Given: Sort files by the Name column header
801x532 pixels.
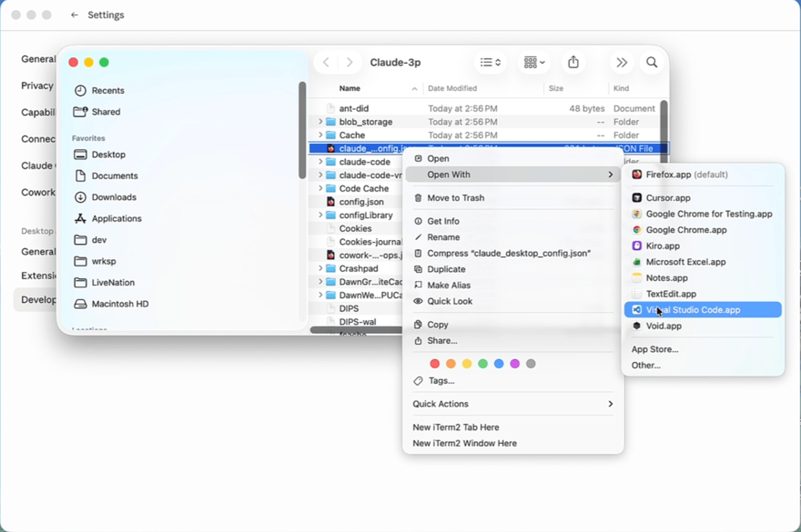Looking at the screenshot, I should point(350,88).
